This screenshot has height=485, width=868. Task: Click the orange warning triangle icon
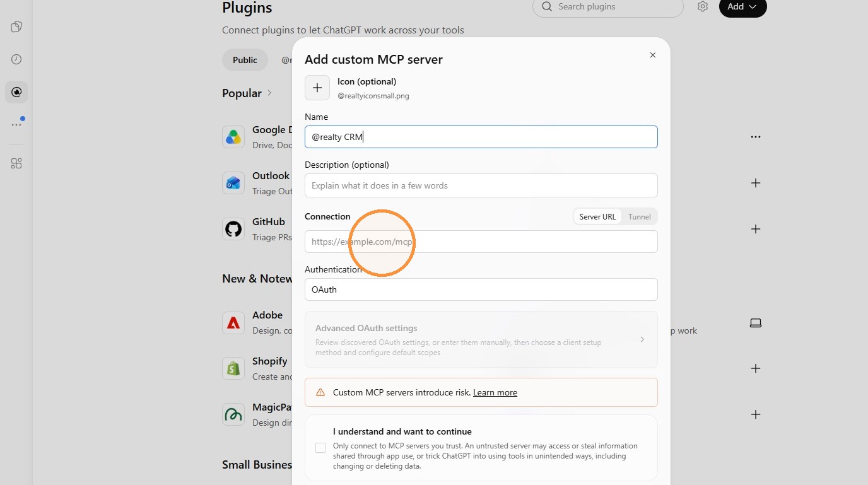320,392
